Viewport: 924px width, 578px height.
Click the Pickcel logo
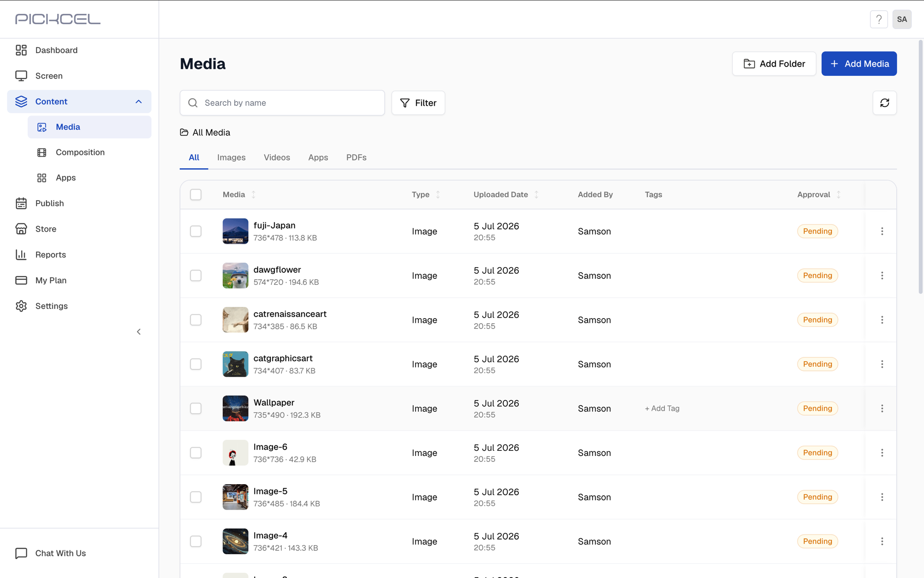coord(58,19)
